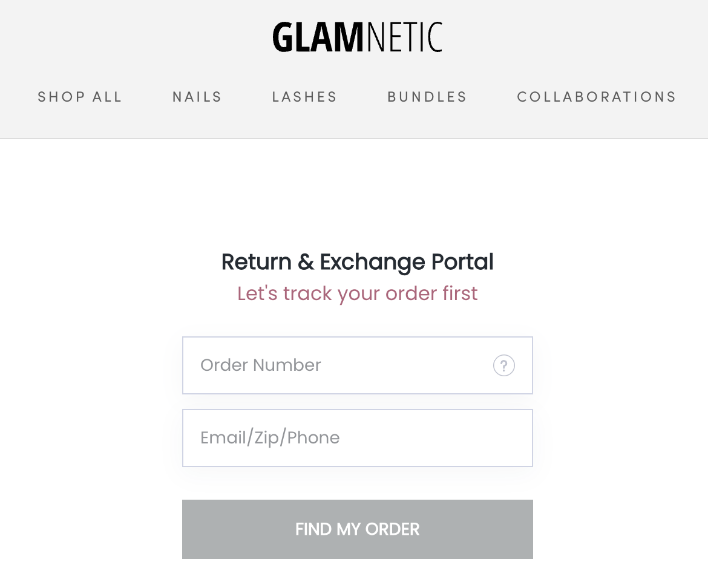
Task: Visit Lashes category from header
Action: [304, 97]
